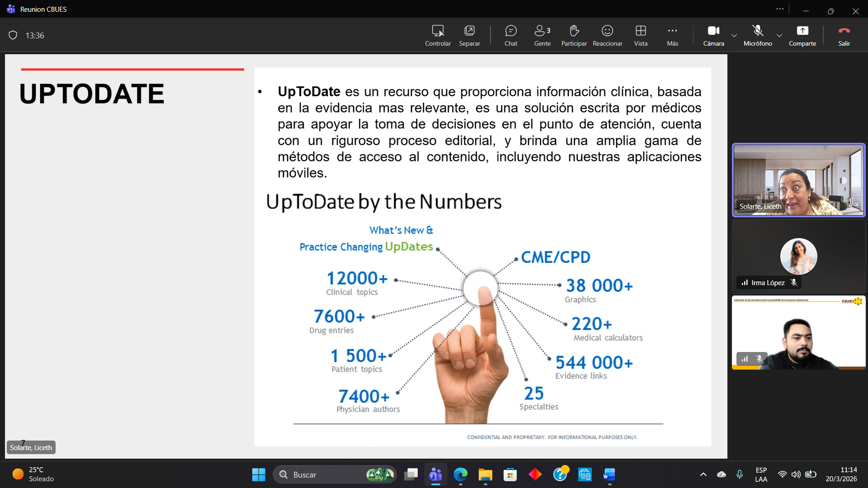Screen dimensions: 868x488
Task: Click the meeting security shield icon
Action: pyautogui.click(x=13, y=35)
